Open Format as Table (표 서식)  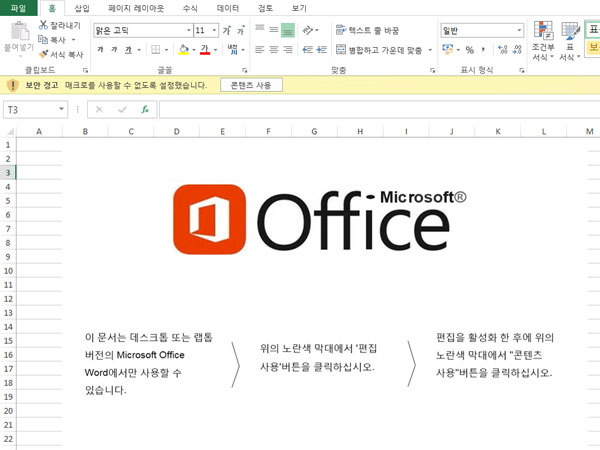point(570,40)
